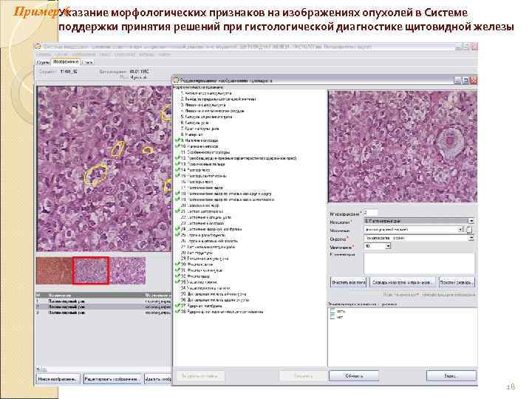Click the green checkmark on feature row 12
532x399 pixels.
(177, 158)
